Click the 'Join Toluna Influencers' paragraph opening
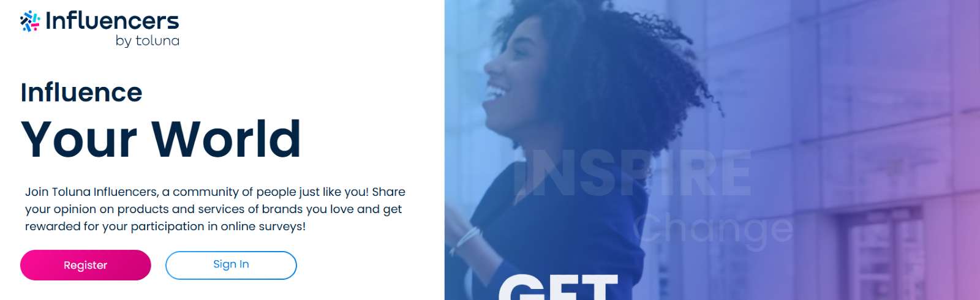980x300 pixels. [x=91, y=192]
